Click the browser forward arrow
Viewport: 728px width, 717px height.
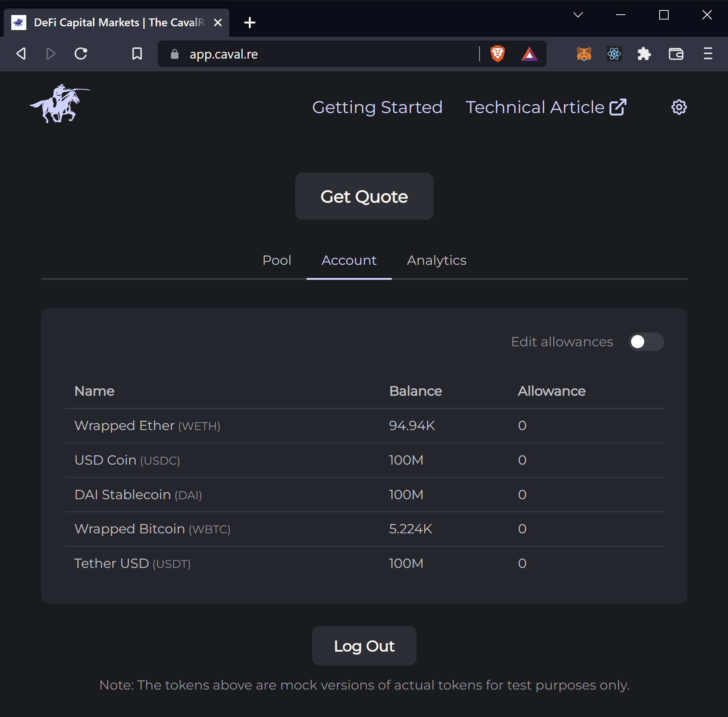point(50,53)
